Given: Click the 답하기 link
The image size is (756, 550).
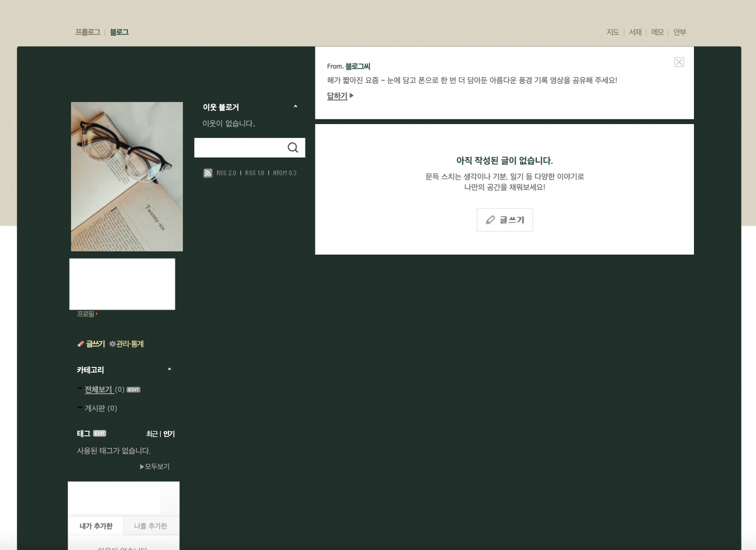Looking at the screenshot, I should coord(337,96).
